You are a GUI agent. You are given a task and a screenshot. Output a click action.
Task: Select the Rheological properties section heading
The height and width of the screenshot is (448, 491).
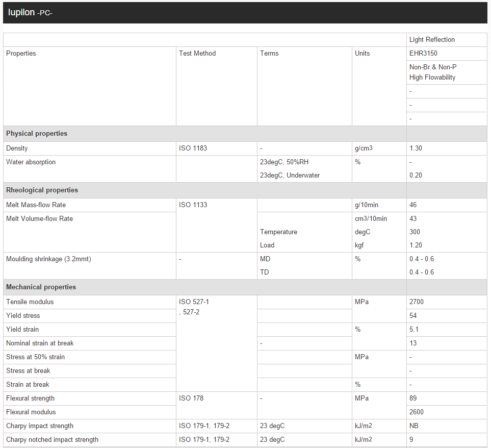[x=42, y=190]
